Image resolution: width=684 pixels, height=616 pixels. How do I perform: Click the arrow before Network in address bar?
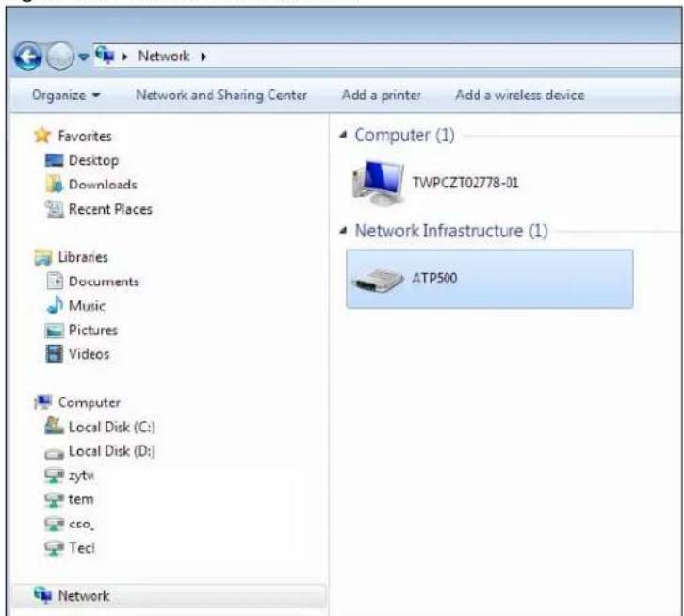coord(124,57)
